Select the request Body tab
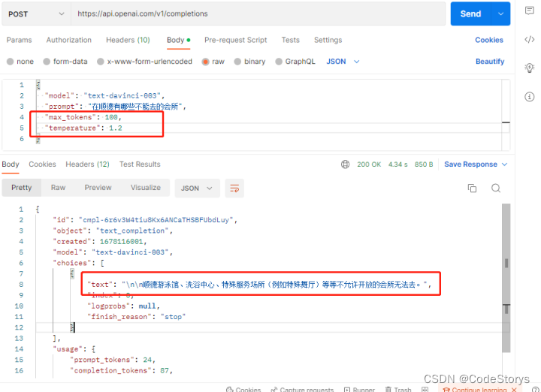This screenshot has width=541, height=392. point(178,40)
